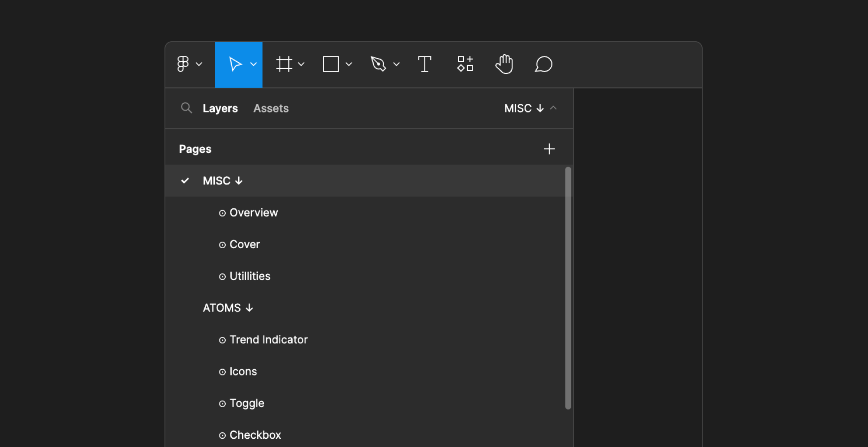Collapse pages with the up chevron
Viewport: 868px width, 447px height.
pos(553,108)
